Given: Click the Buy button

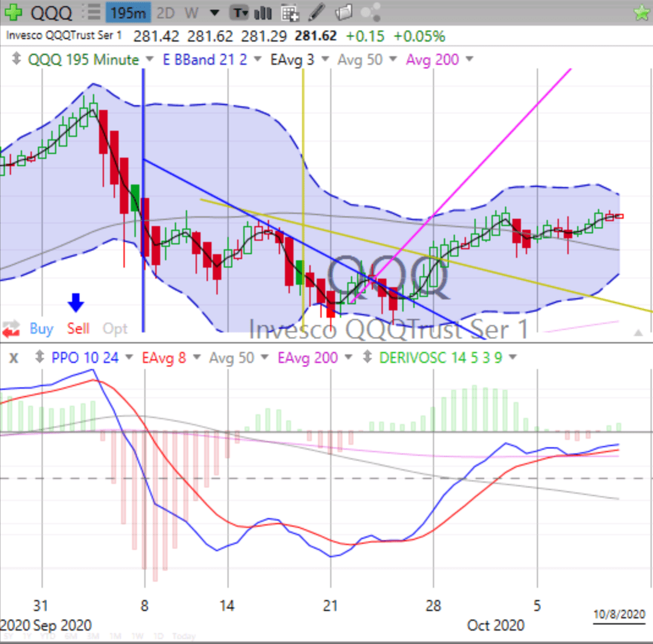Looking at the screenshot, I should (x=42, y=329).
